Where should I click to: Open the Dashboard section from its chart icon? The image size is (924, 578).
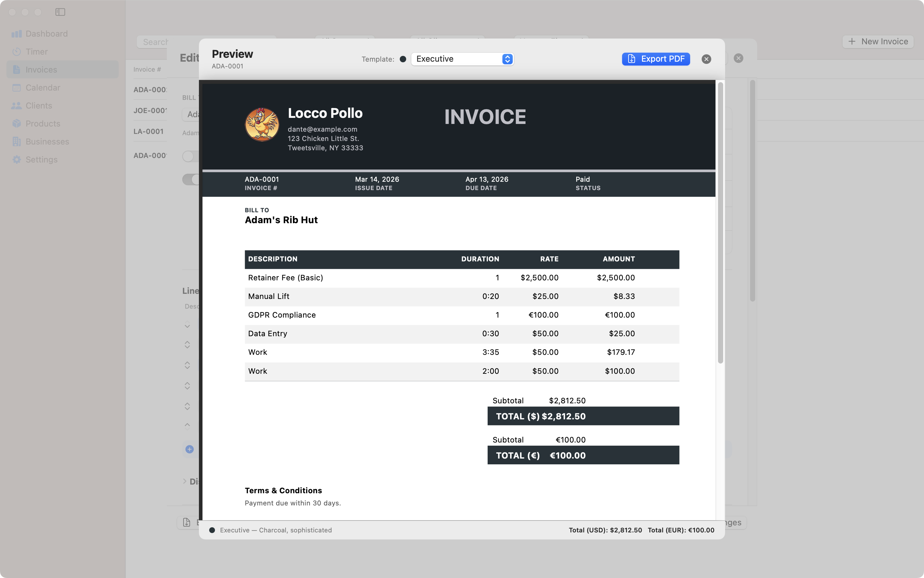click(x=16, y=34)
